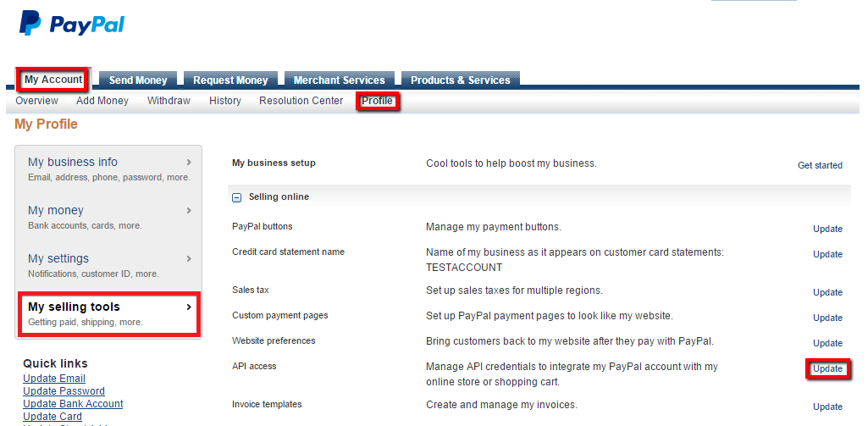Image resolution: width=868 pixels, height=426 pixels.
Task: Click 'Create and manage my invoices.' description
Action: [x=501, y=405]
